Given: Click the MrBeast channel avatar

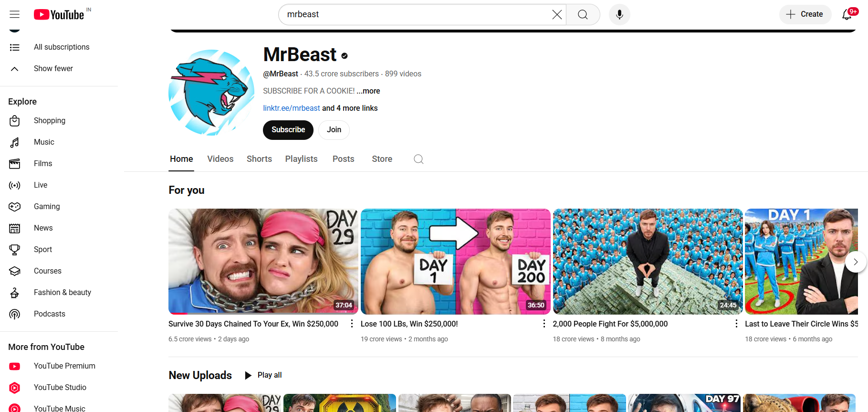Looking at the screenshot, I should pos(211,93).
